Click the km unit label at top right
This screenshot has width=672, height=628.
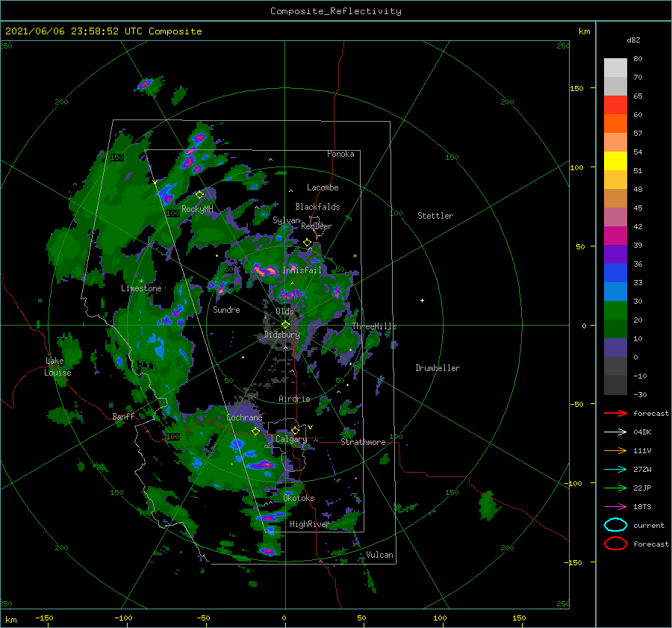pos(584,31)
